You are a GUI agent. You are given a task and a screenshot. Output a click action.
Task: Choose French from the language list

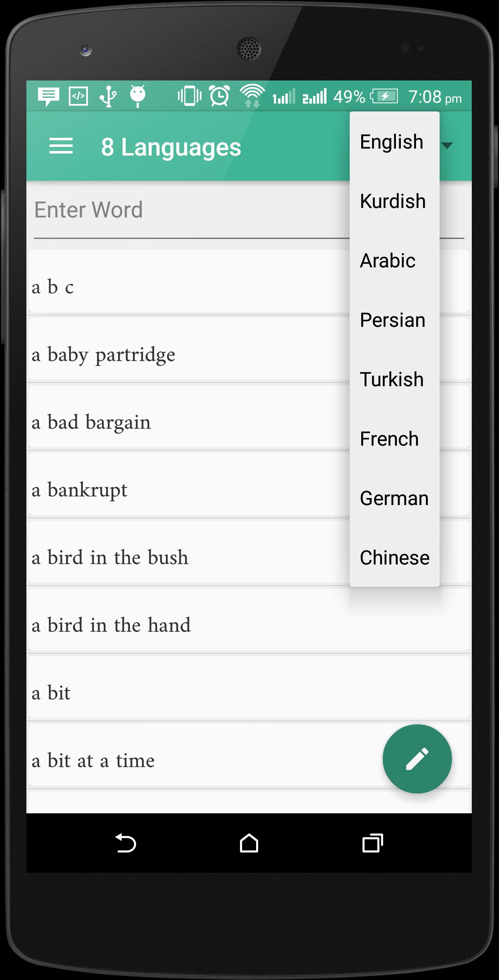point(389,439)
